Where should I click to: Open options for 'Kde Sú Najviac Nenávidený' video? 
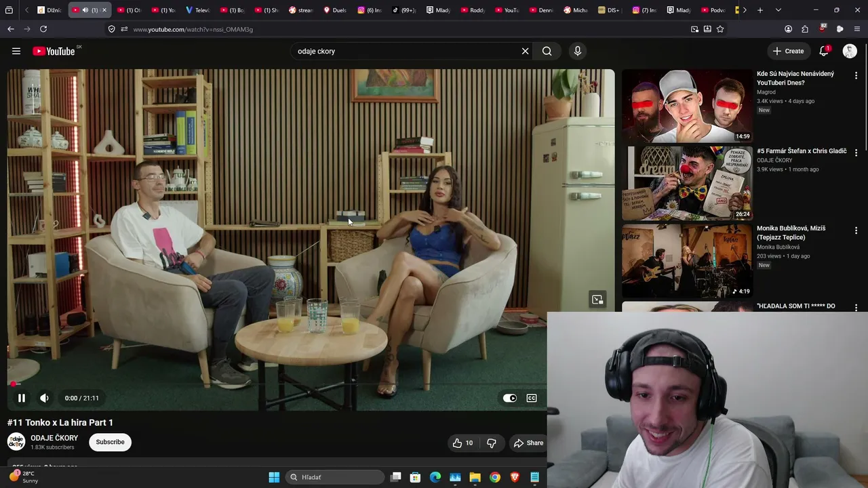[x=856, y=75]
